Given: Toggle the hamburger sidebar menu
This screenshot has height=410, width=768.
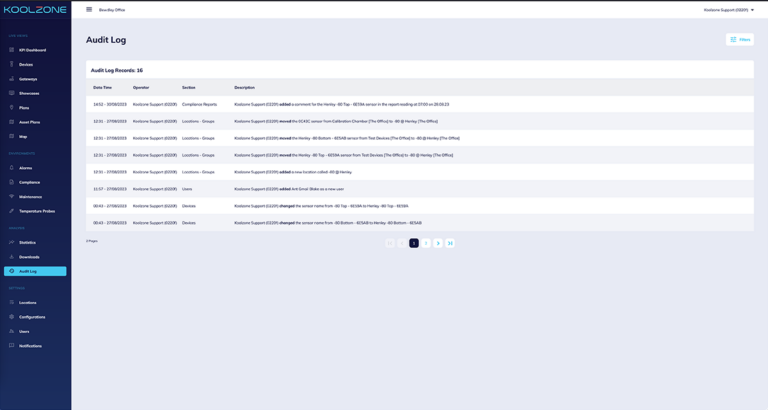Looking at the screenshot, I should [89, 9].
